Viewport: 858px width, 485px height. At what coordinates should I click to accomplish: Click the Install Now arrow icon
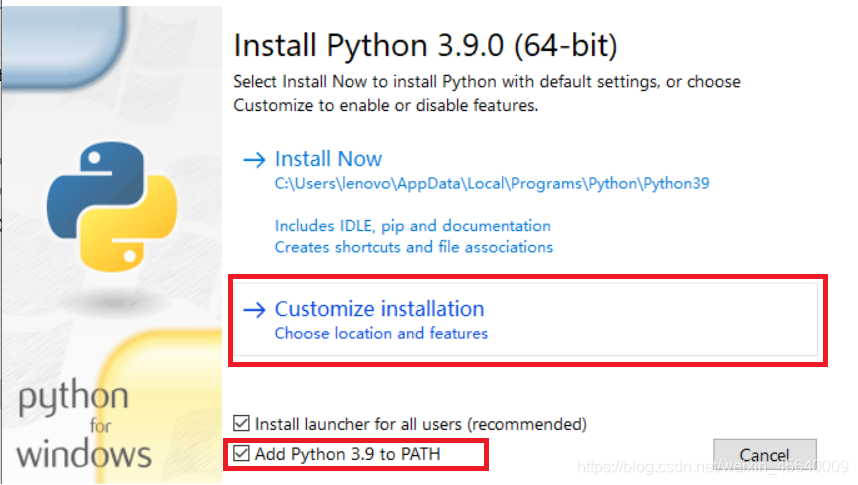point(254,160)
